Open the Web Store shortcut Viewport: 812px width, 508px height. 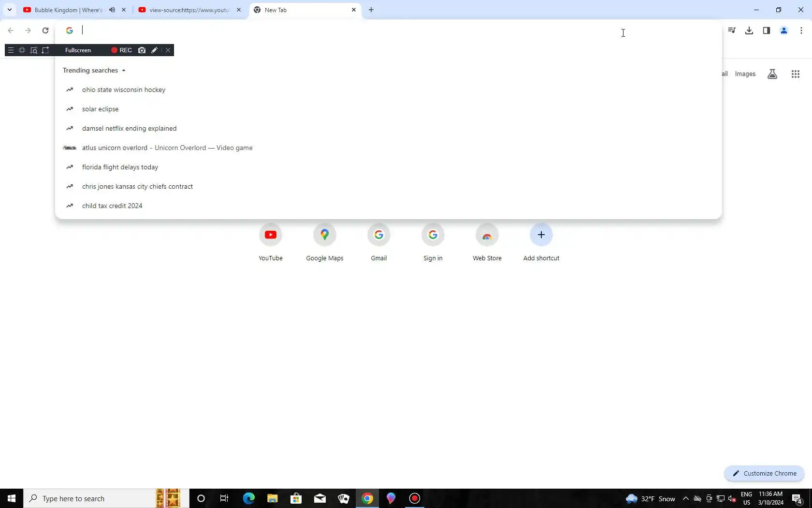tap(487, 242)
